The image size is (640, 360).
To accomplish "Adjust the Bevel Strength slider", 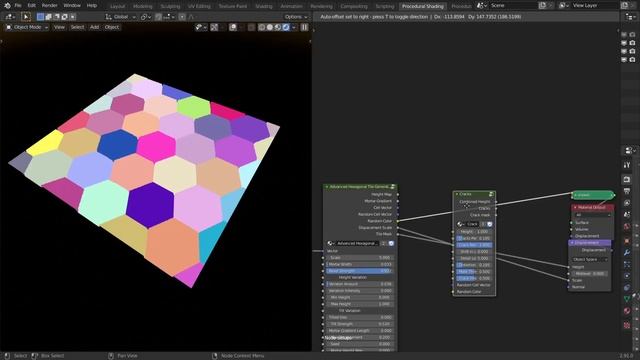I will coord(360,271).
